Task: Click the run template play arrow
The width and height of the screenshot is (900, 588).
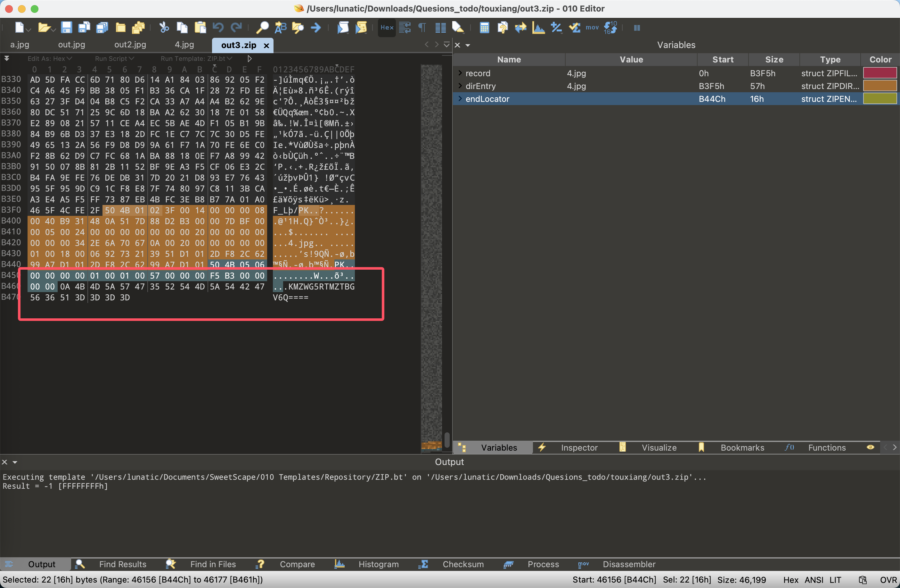Action: (249, 59)
